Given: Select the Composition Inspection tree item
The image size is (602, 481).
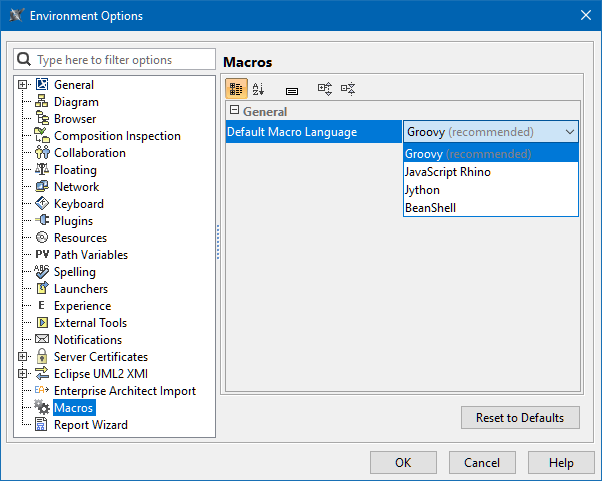Looking at the screenshot, I should 117,136.
